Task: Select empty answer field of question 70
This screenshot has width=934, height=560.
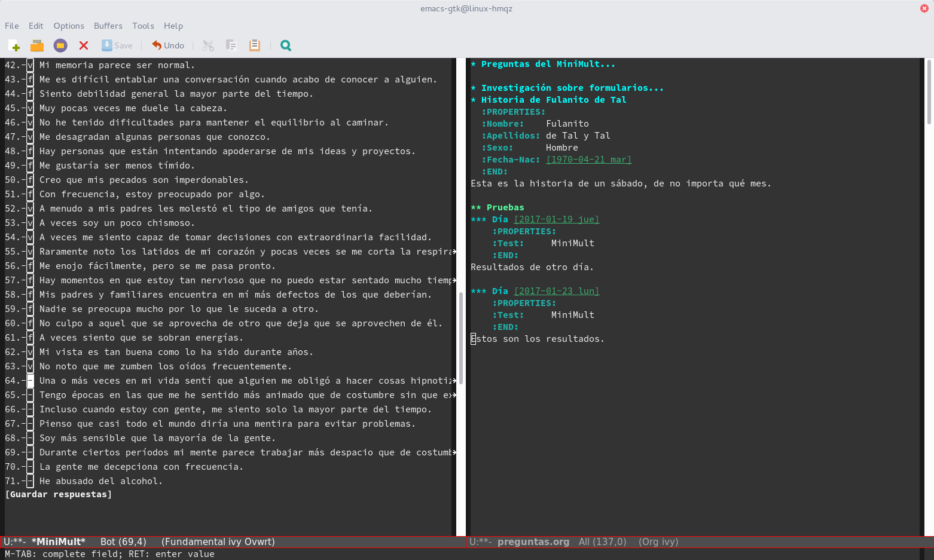Action: point(30,467)
